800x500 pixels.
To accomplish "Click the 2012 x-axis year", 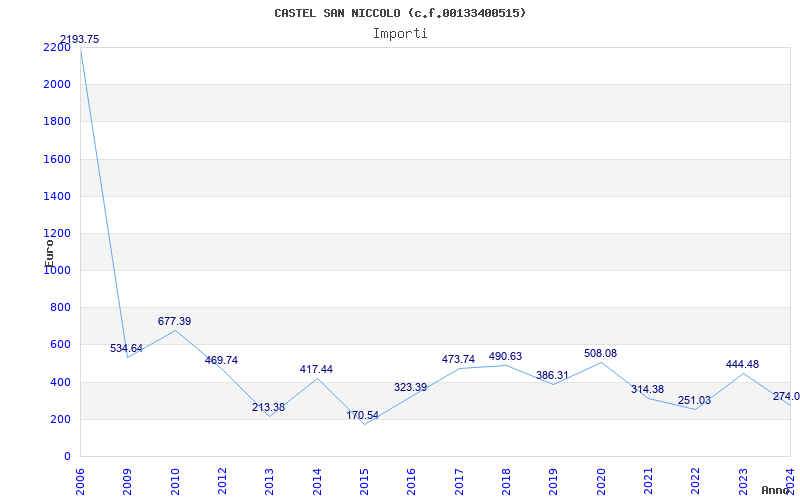I will [222, 481].
